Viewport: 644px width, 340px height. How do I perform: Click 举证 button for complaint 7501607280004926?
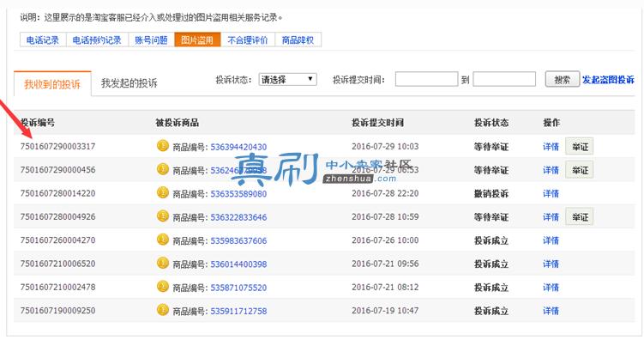[579, 216]
